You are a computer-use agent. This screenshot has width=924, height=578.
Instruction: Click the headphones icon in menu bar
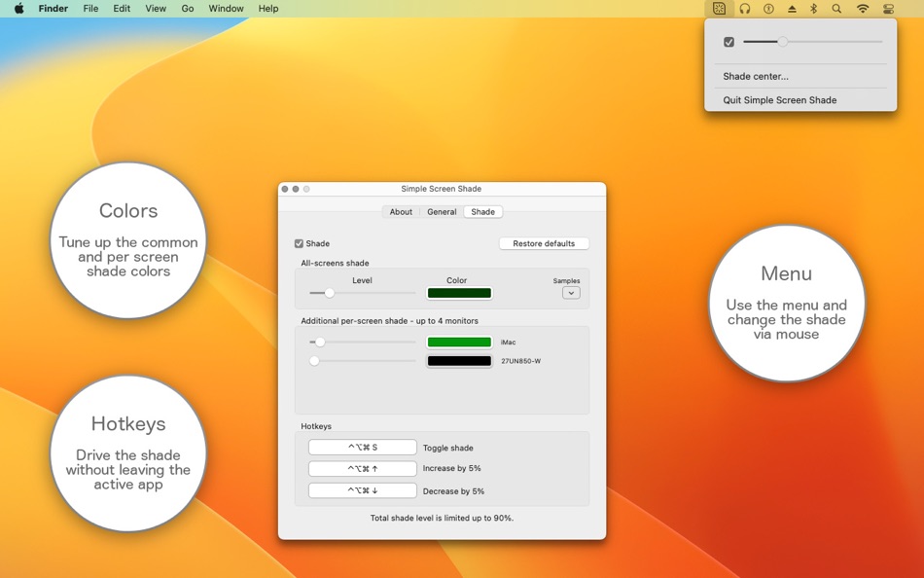tap(745, 8)
